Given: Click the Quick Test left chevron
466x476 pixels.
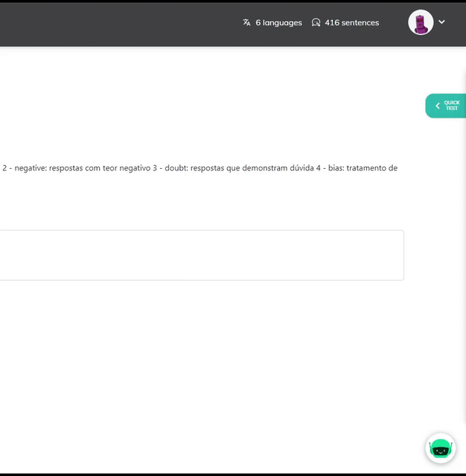Looking at the screenshot, I should [438, 106].
